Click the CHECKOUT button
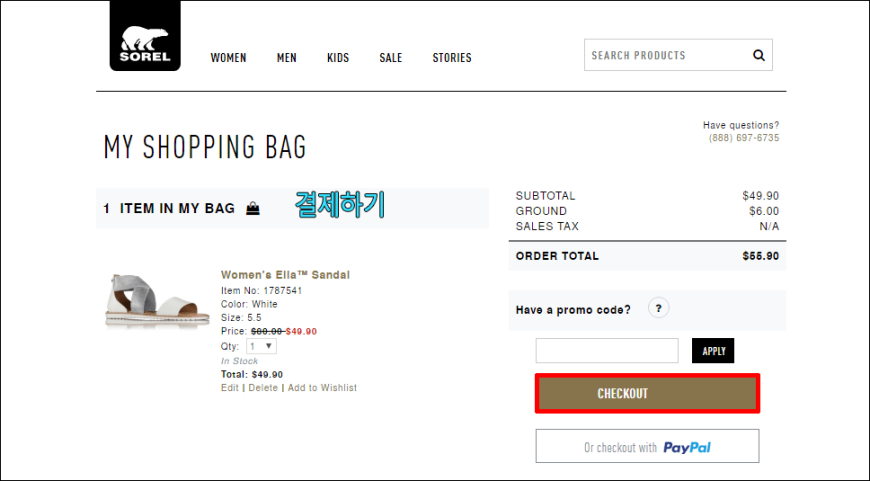The image size is (870, 481). point(647,393)
